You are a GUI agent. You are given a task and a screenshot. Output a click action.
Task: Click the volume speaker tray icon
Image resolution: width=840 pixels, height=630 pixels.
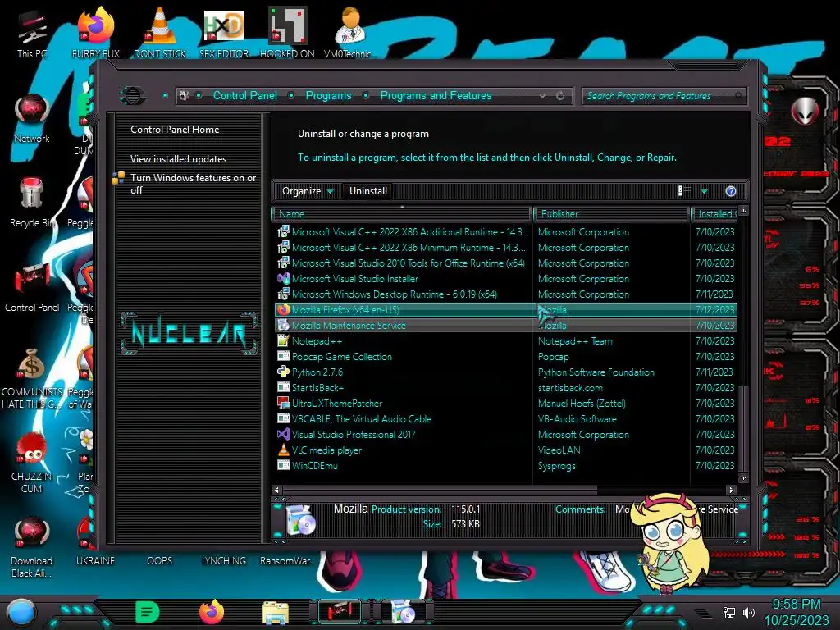click(x=749, y=612)
